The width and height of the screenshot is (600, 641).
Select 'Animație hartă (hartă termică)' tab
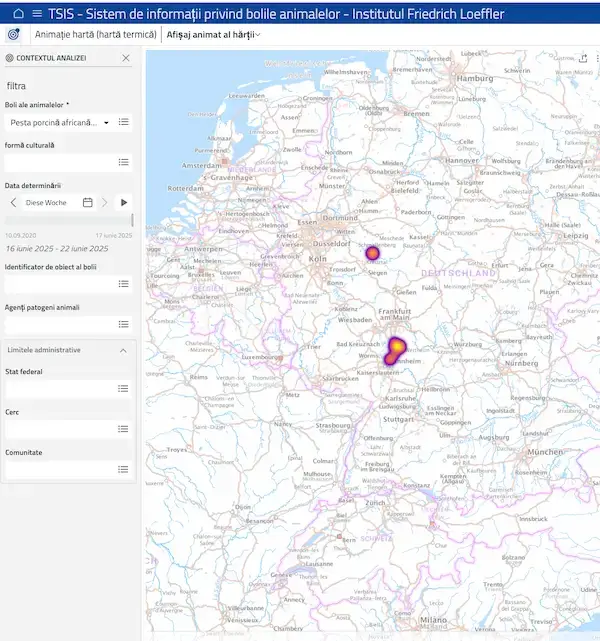point(96,35)
